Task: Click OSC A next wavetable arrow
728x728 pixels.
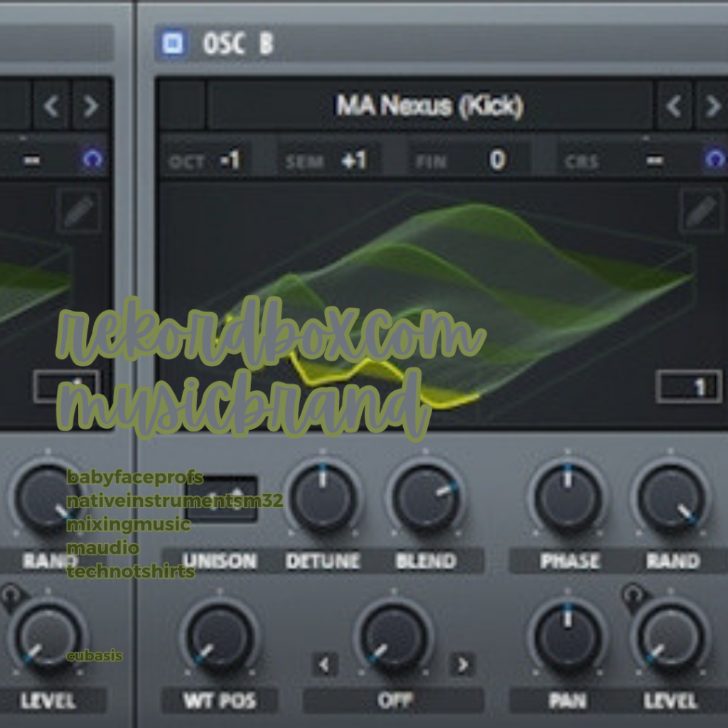Action: click(x=90, y=107)
